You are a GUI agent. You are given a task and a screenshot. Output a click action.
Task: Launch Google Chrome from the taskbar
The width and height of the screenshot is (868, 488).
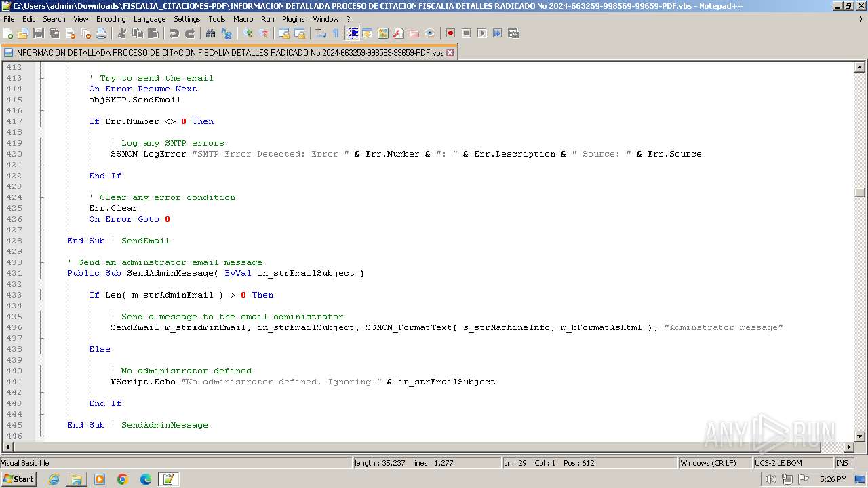(123, 479)
